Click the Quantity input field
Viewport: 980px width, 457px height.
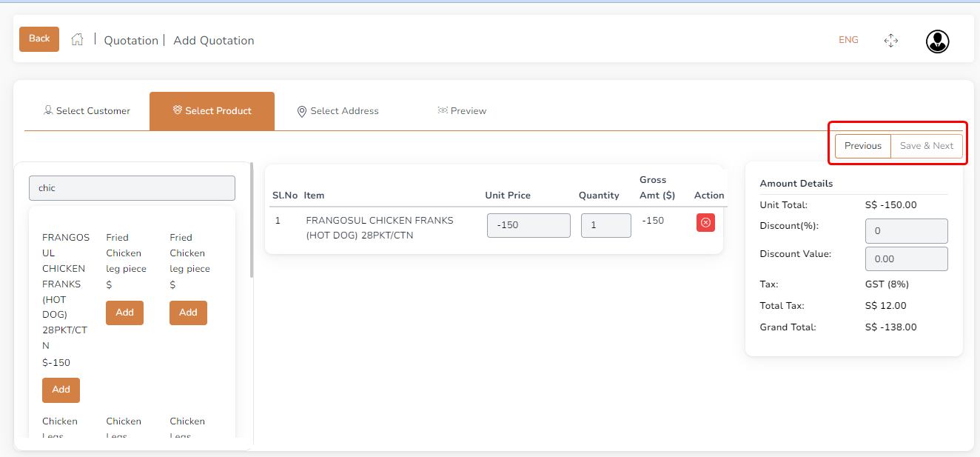[605, 225]
